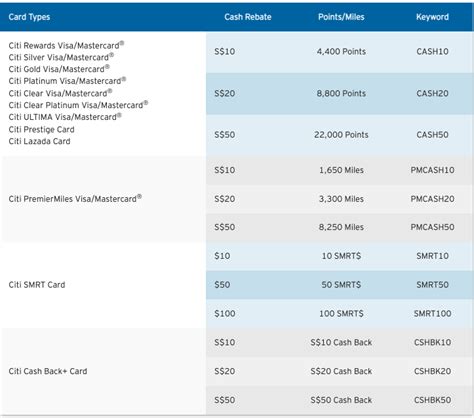Screen dimensions: 474x418
Task: Click the 'Card Types' column header
Action: [x=29, y=17]
